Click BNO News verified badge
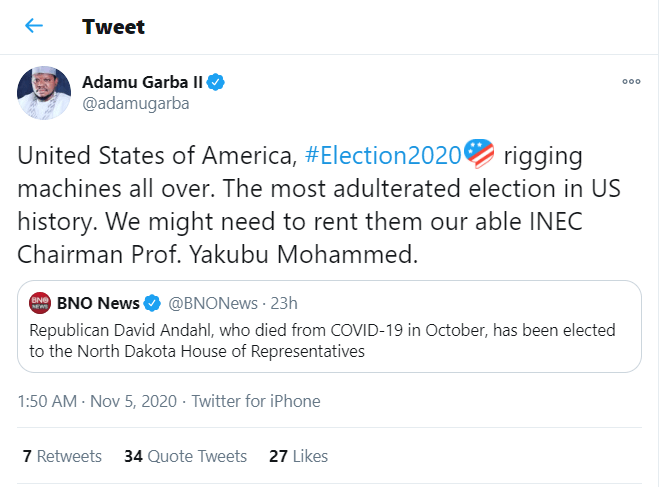 153,303
